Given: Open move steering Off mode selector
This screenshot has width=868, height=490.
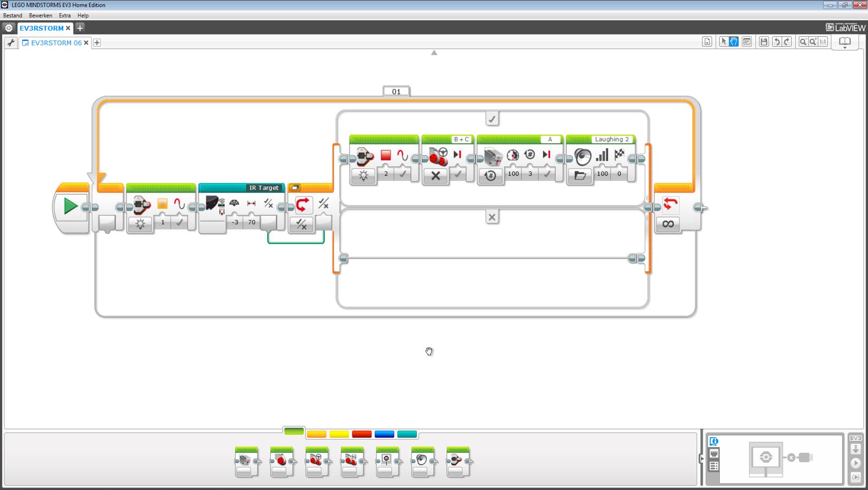Looking at the screenshot, I should [435, 176].
